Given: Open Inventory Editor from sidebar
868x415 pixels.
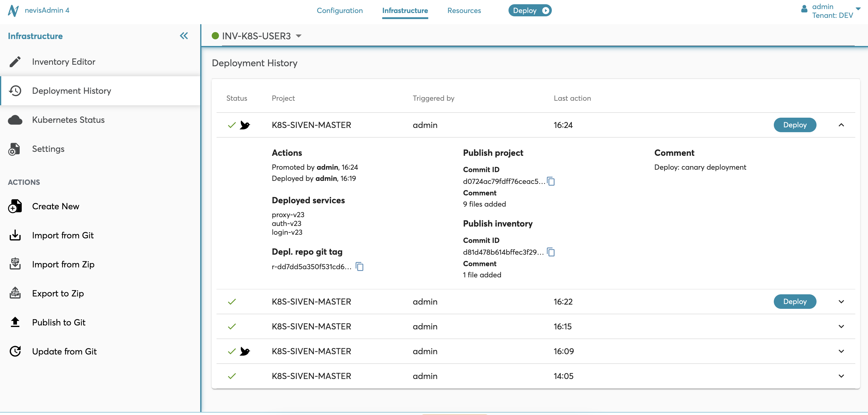Looking at the screenshot, I should click(x=63, y=62).
